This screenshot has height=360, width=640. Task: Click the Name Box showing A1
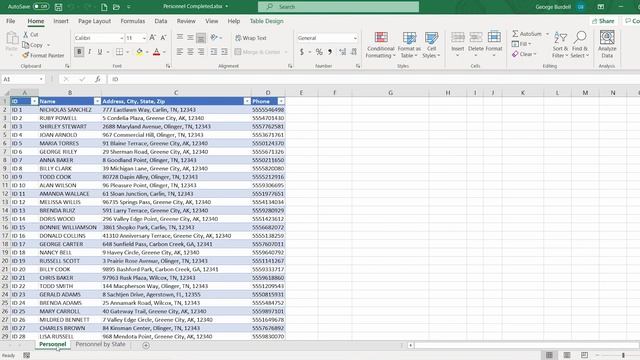click(23, 79)
